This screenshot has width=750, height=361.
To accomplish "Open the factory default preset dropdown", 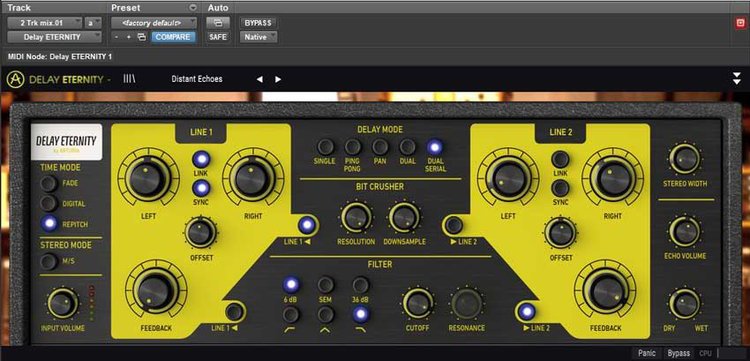I will click(154, 22).
